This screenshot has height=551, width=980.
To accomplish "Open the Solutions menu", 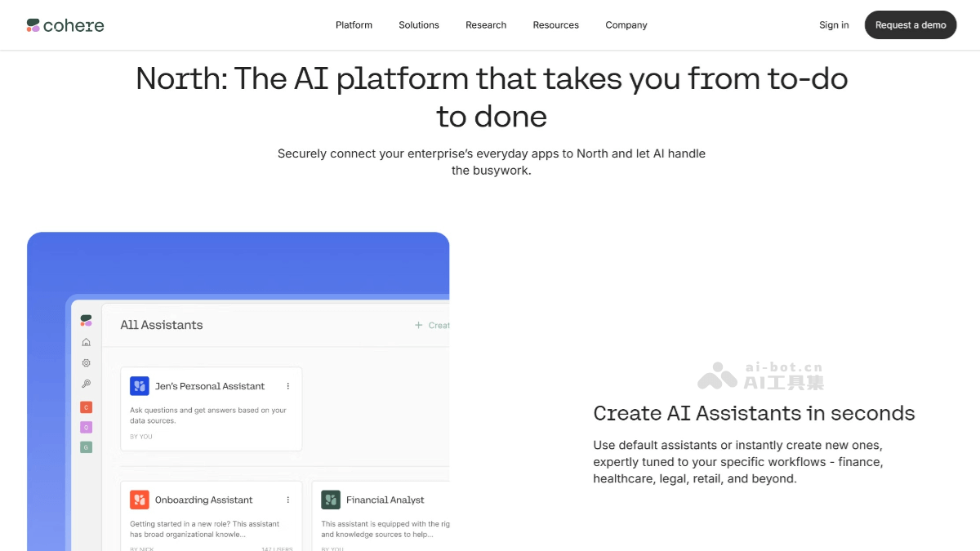I will tap(419, 25).
